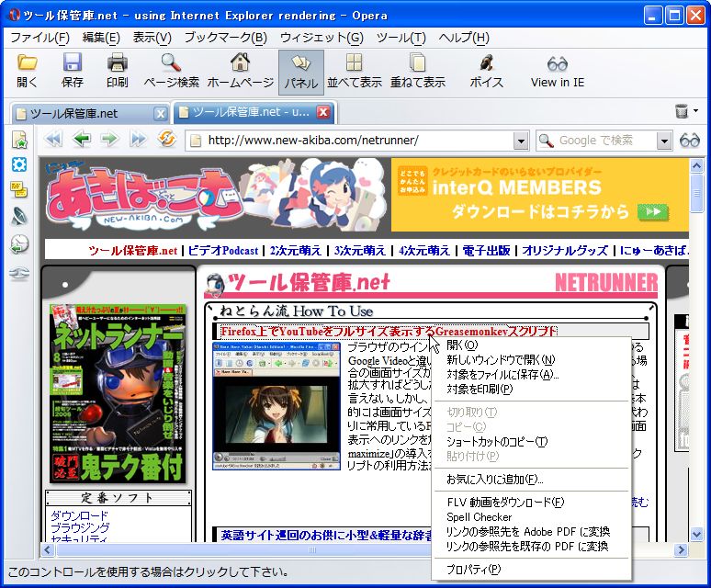Viewport: 711px width, 588px height.
Task: Click the Reload page icon
Action: click(x=167, y=139)
